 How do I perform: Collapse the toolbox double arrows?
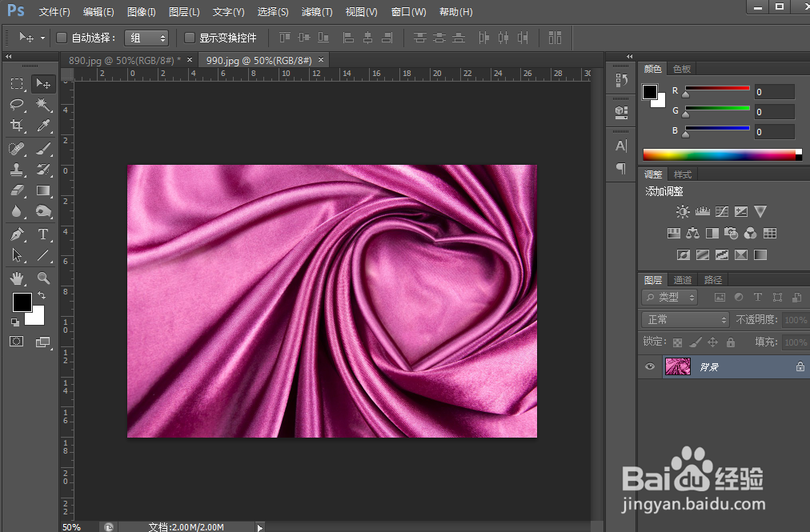pos(8,56)
